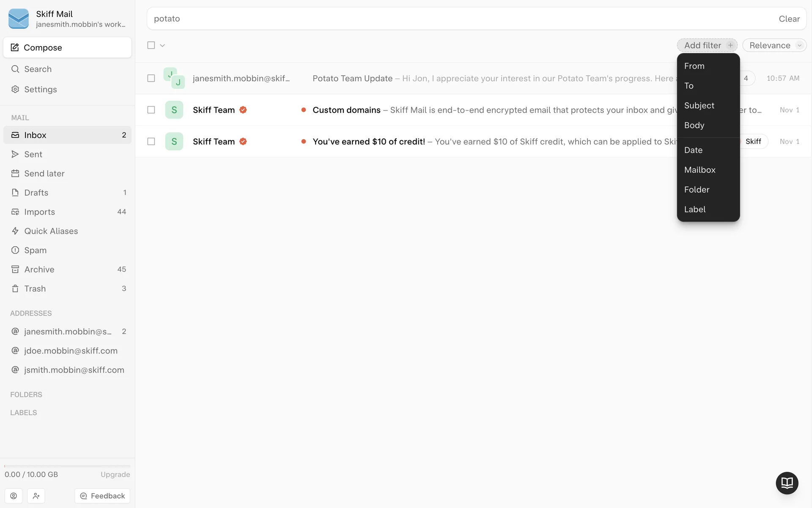The height and width of the screenshot is (508, 812).
Task: Expand the select-all chevron dropdown
Action: (x=162, y=45)
